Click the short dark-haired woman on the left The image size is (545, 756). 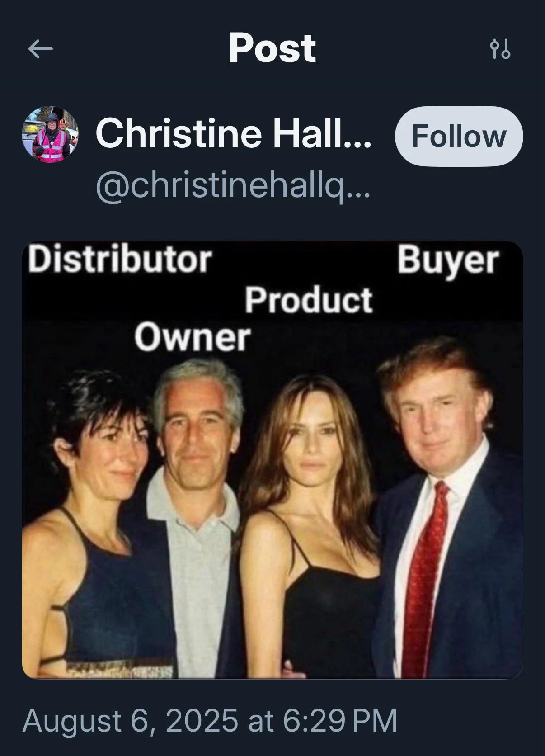[97, 520]
